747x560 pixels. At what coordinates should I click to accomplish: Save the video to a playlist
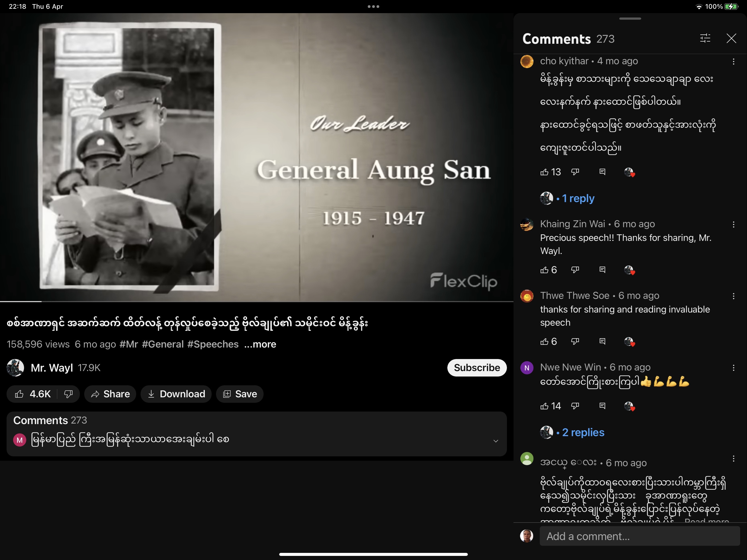click(240, 394)
